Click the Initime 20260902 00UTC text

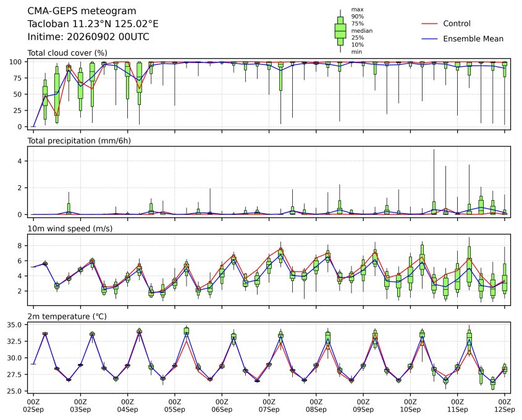click(x=88, y=37)
